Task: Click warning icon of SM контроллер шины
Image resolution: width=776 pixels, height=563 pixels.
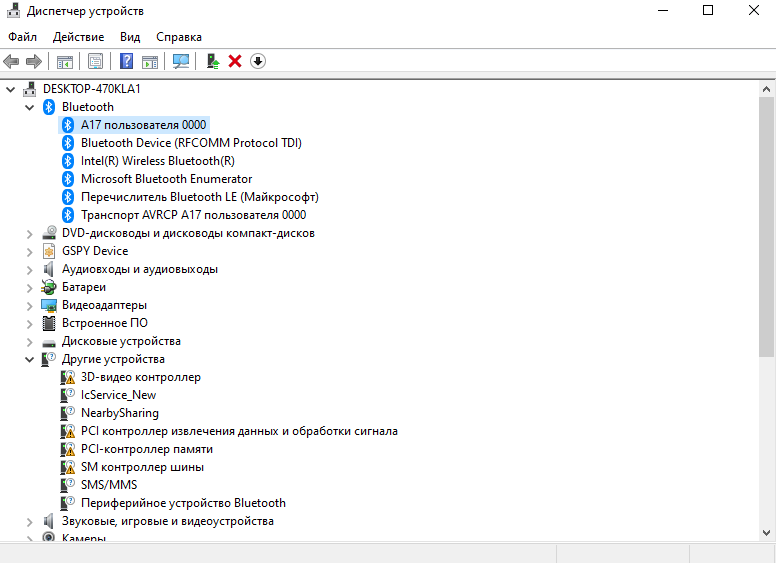Action: click(68, 468)
